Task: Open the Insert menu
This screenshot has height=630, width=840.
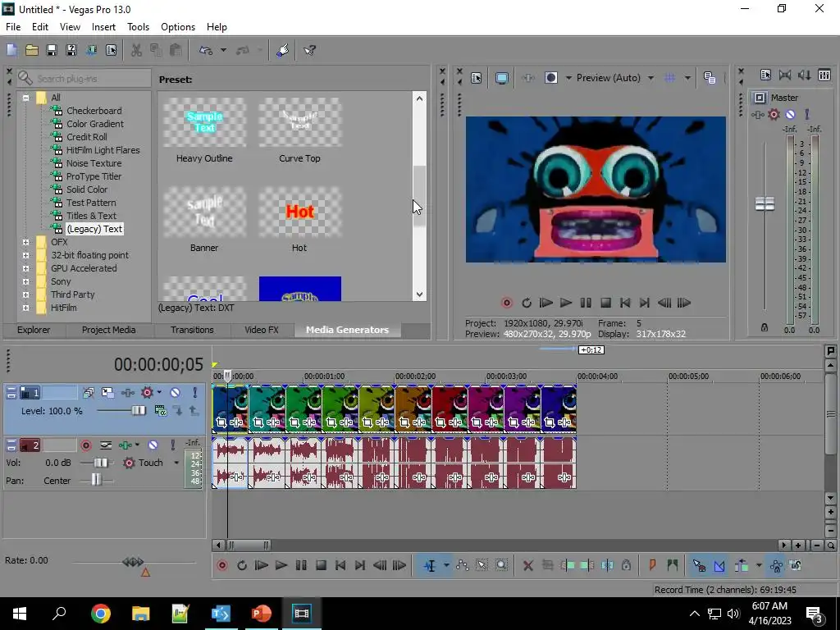Action: (103, 27)
